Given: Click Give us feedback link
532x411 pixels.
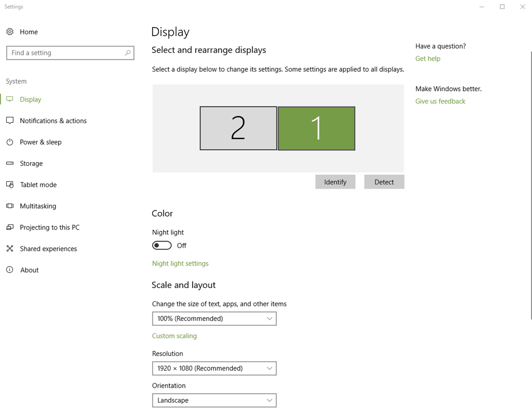Looking at the screenshot, I should pyautogui.click(x=440, y=101).
